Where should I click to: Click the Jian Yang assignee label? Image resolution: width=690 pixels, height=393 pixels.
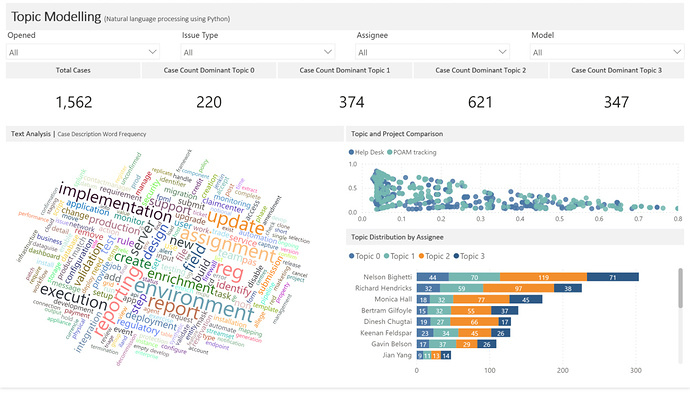[397, 355]
